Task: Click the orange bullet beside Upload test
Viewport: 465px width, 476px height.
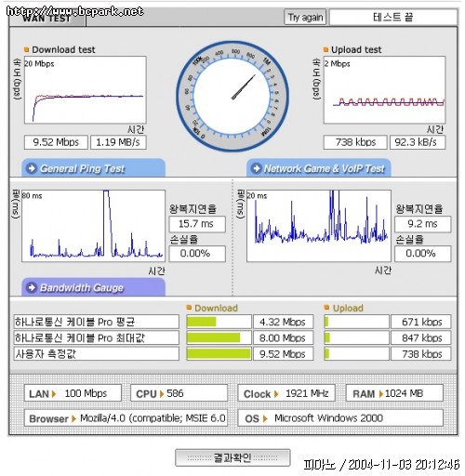Action: coord(325,49)
